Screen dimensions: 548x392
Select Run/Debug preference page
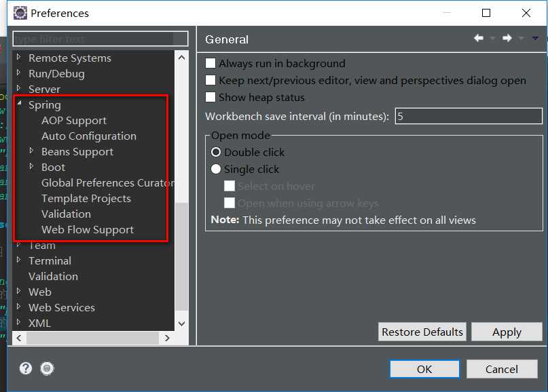[x=56, y=74]
